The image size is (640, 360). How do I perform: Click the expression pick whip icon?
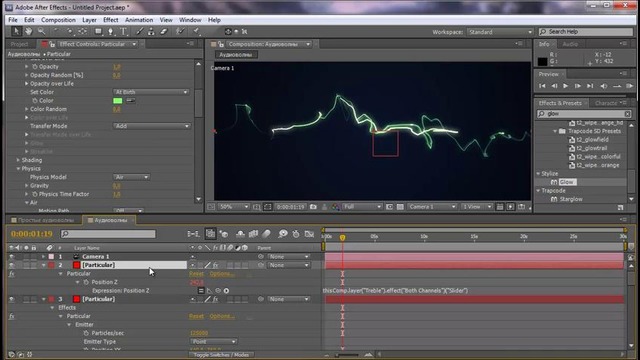218,291
